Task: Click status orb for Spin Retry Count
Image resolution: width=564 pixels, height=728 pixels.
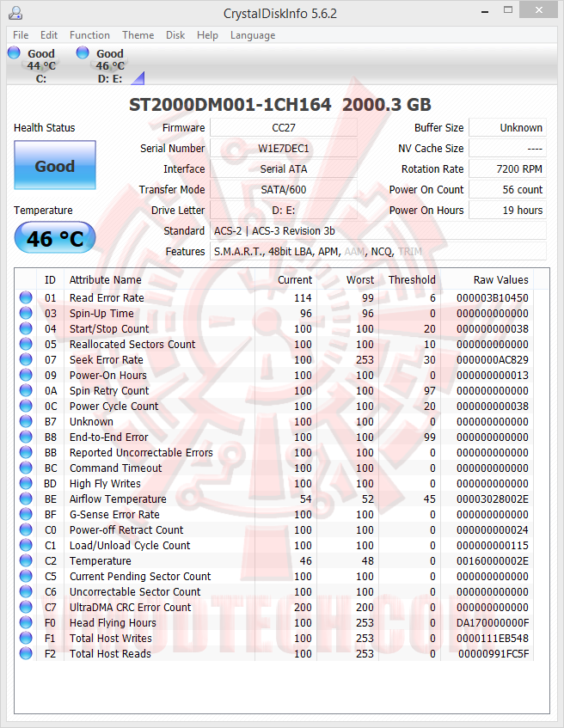Action: (x=26, y=390)
